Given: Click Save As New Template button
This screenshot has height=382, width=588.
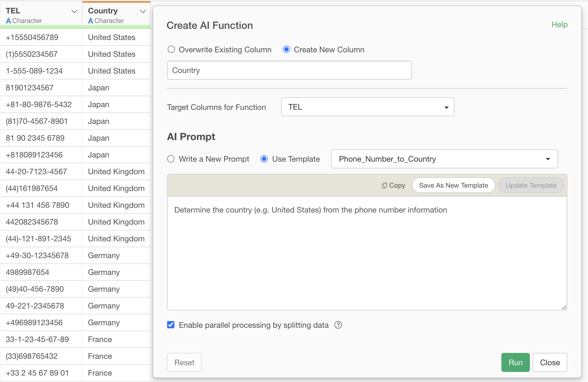Looking at the screenshot, I should (x=453, y=185).
